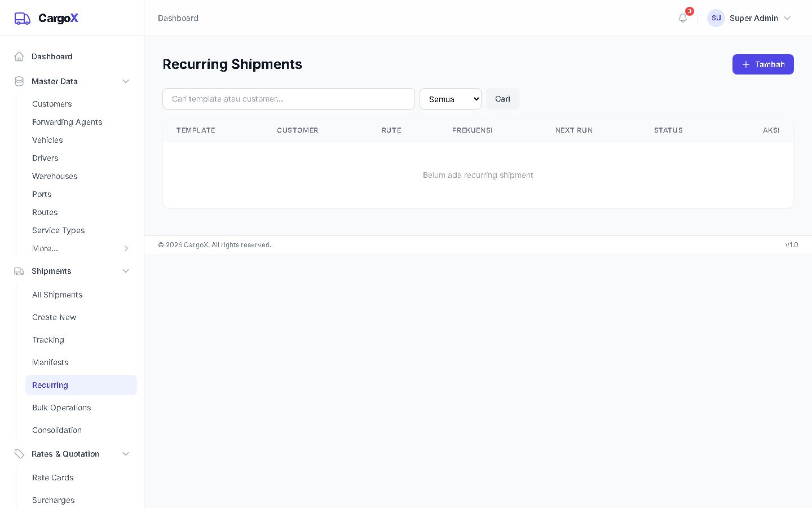Collapse the Master Data section chevron
This screenshot has height=508, width=812.
click(126, 81)
